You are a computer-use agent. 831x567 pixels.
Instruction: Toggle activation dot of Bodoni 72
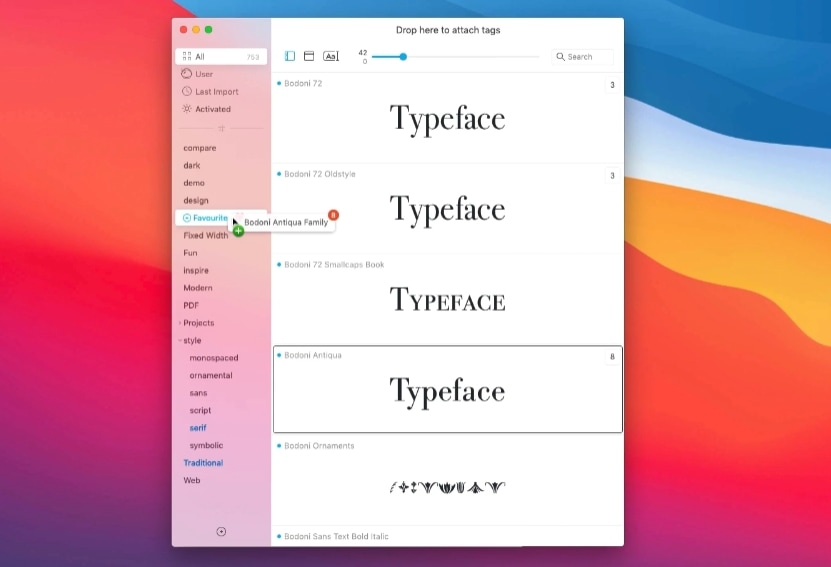(x=279, y=83)
